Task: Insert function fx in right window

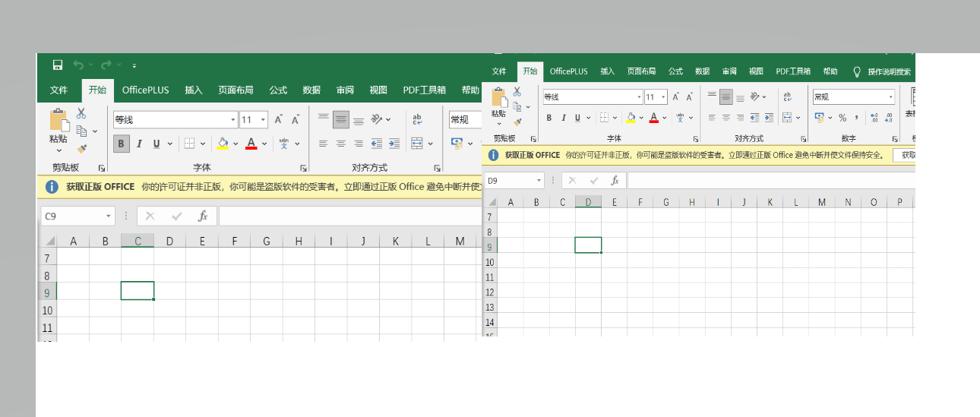Action: pos(615,181)
